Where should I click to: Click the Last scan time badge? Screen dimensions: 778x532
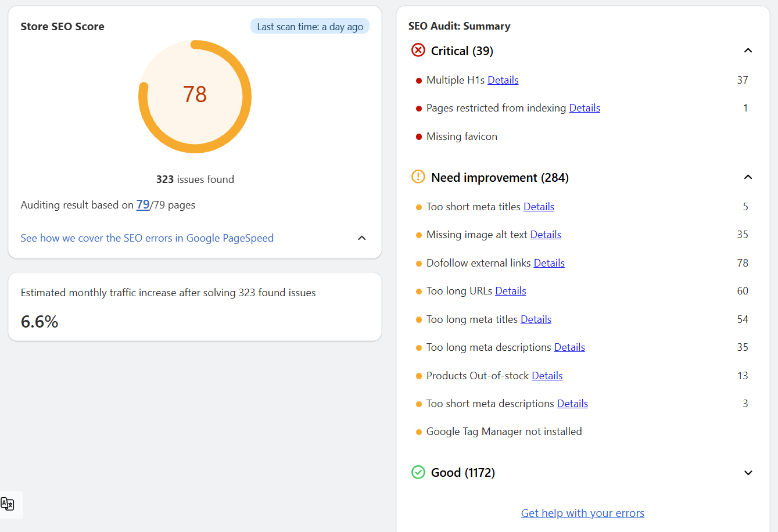[x=310, y=26]
